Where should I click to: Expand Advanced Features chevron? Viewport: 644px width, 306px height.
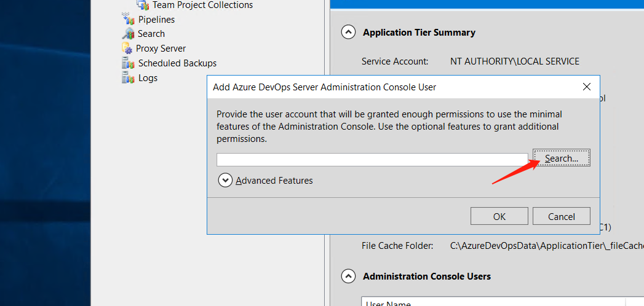pos(226,180)
